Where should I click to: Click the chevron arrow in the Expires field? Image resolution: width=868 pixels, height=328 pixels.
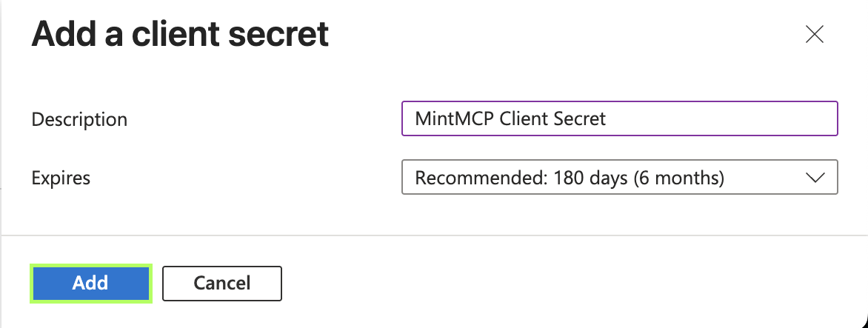coord(815,178)
